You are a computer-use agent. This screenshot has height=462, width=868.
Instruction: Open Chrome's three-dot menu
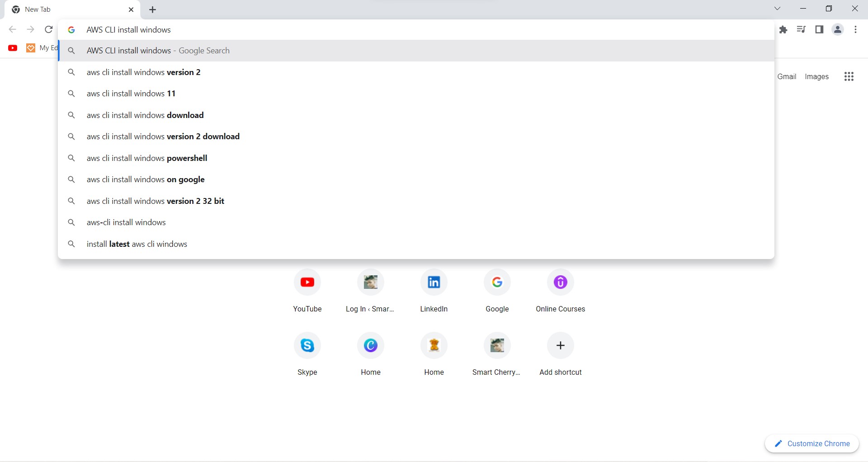[855, 29]
